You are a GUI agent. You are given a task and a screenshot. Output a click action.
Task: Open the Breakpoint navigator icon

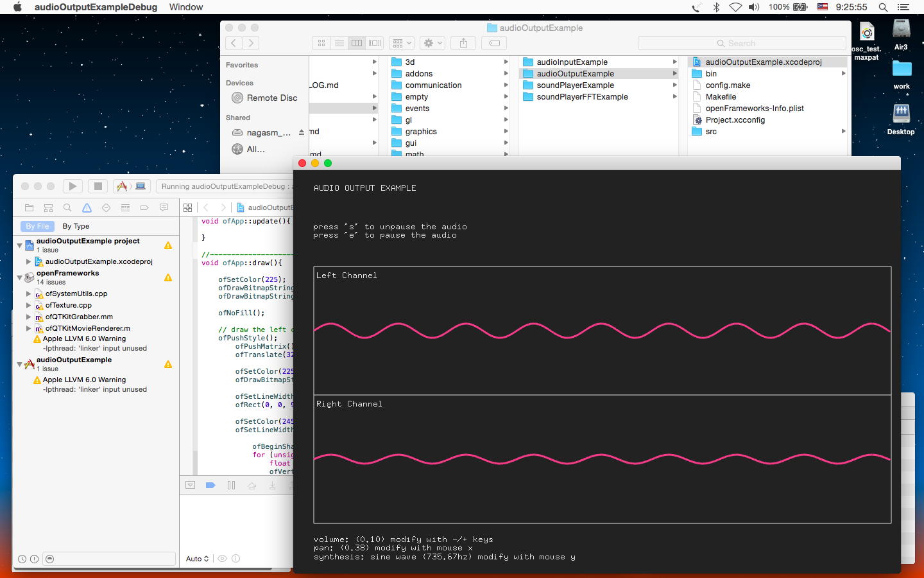[144, 208]
